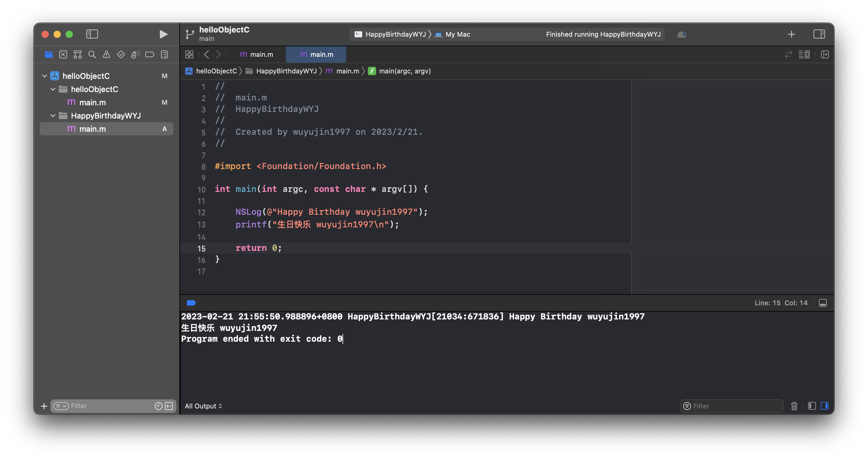Switch to the first main.m tab
The height and width of the screenshot is (459, 868).
point(256,54)
